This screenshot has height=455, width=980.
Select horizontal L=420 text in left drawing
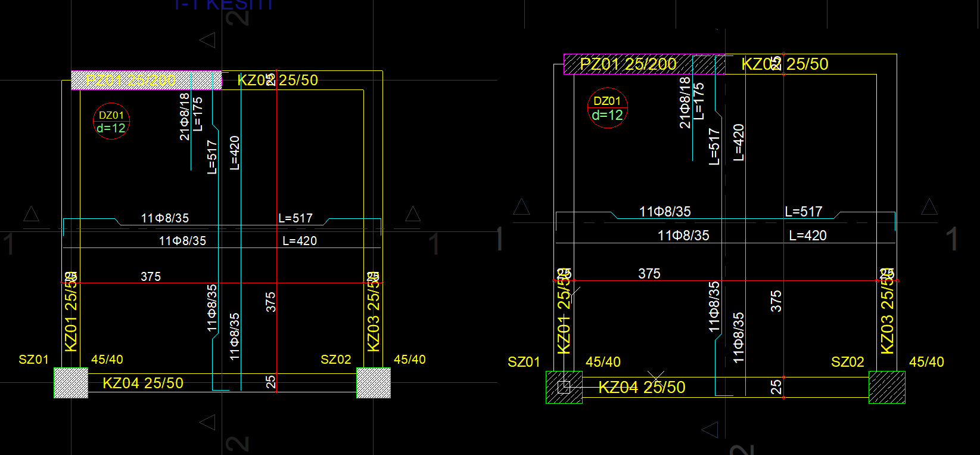[x=300, y=241]
